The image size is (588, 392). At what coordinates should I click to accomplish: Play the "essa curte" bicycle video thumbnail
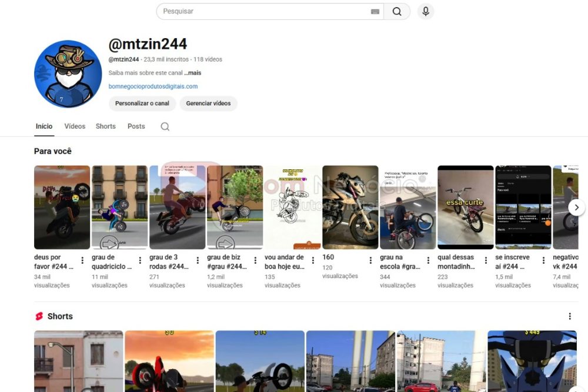pyautogui.click(x=465, y=207)
